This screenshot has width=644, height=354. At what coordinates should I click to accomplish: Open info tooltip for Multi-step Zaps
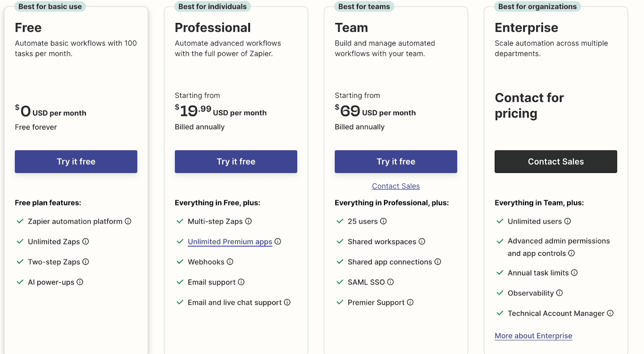[248, 221]
